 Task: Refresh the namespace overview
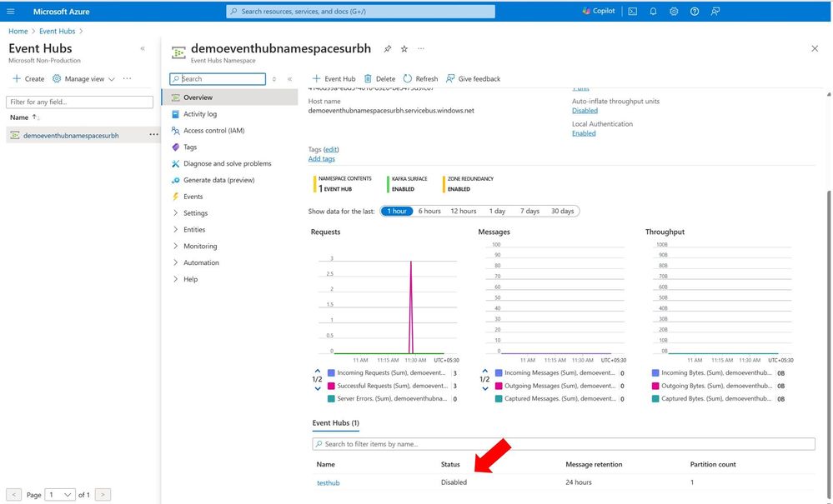coord(421,78)
